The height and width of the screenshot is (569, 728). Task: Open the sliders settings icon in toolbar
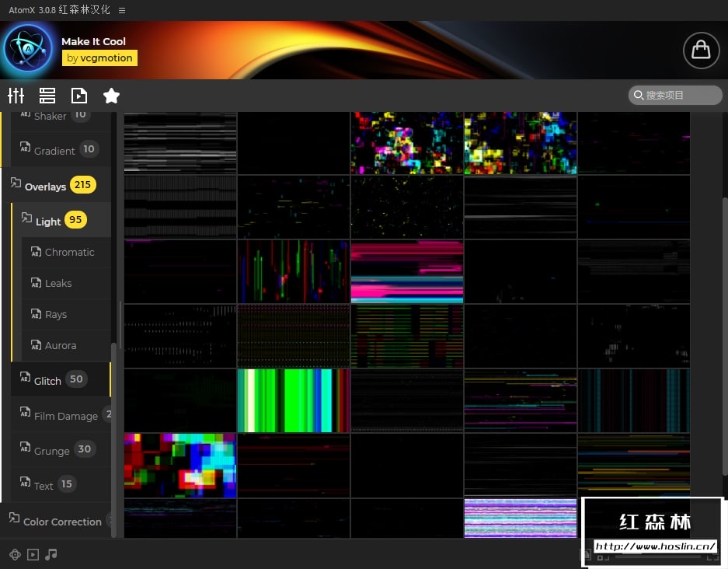pos(16,96)
